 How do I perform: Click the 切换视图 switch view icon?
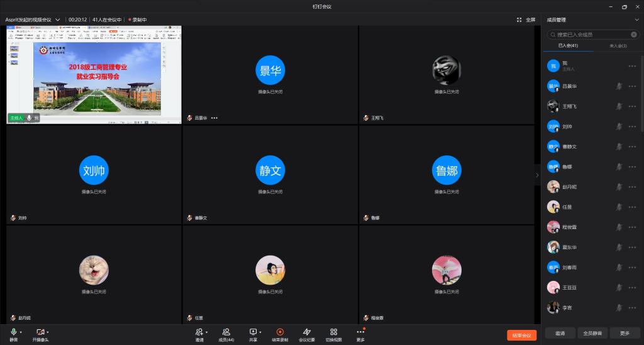(x=333, y=332)
